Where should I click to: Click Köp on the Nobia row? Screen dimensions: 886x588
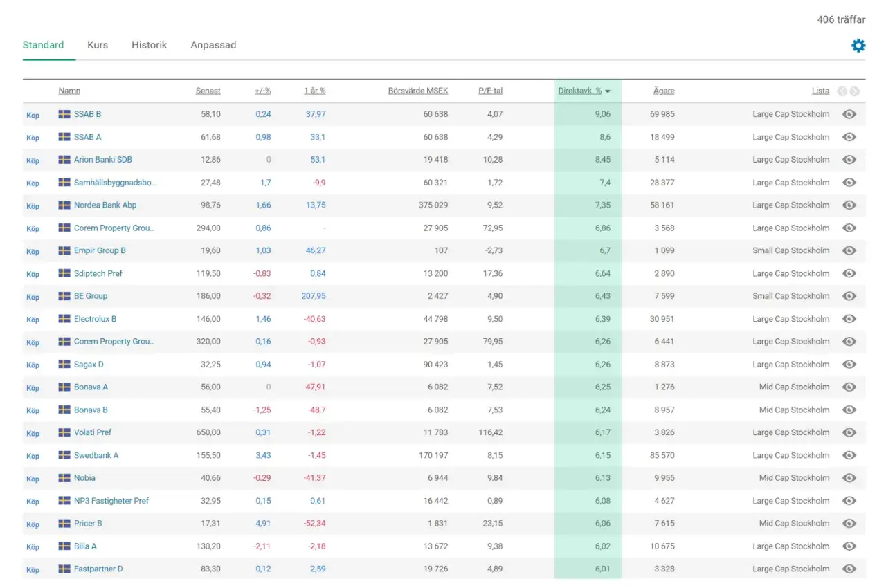33,479
